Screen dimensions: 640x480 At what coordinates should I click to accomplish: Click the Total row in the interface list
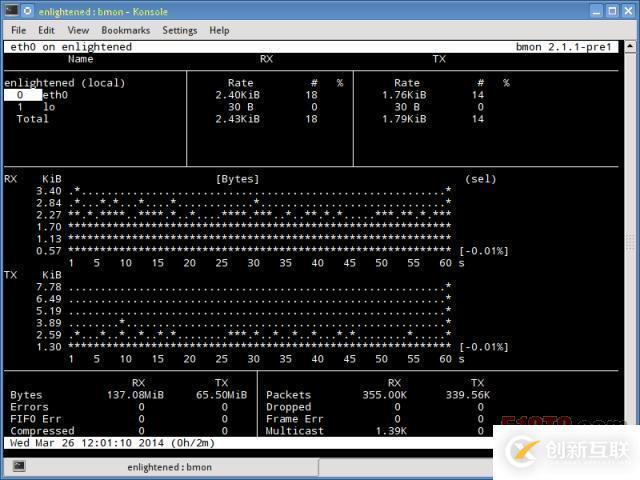[32, 119]
